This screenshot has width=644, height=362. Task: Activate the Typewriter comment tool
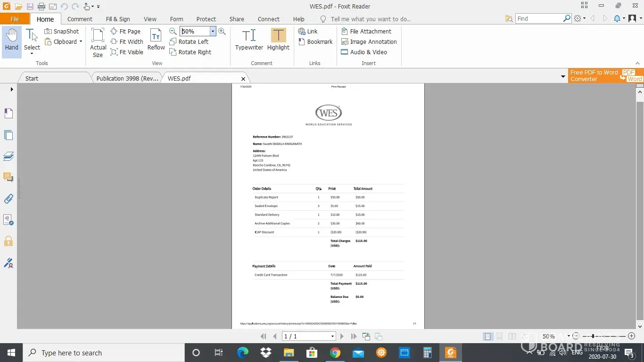249,40
